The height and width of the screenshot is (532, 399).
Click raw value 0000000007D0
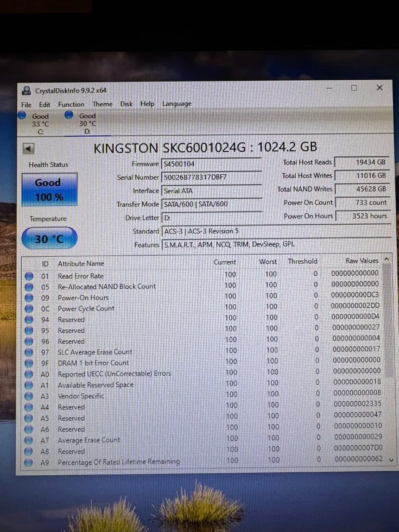358,448
